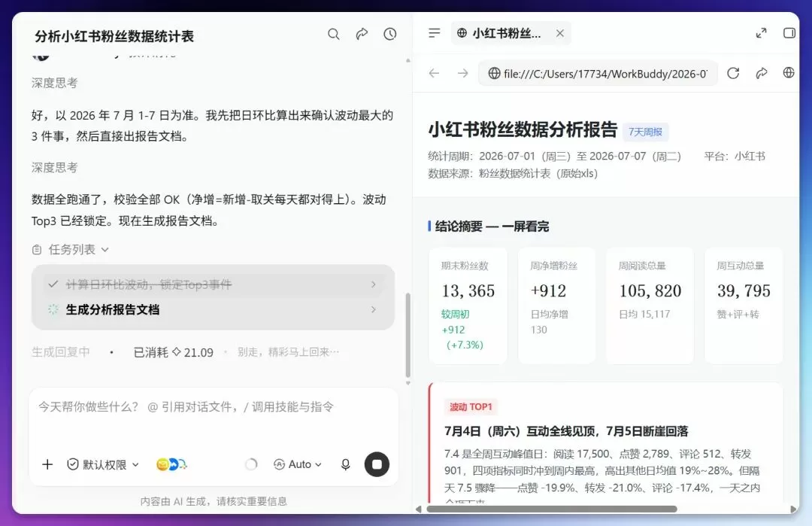Add an attachment with the plus icon
The width and height of the screenshot is (812, 526).
47,464
